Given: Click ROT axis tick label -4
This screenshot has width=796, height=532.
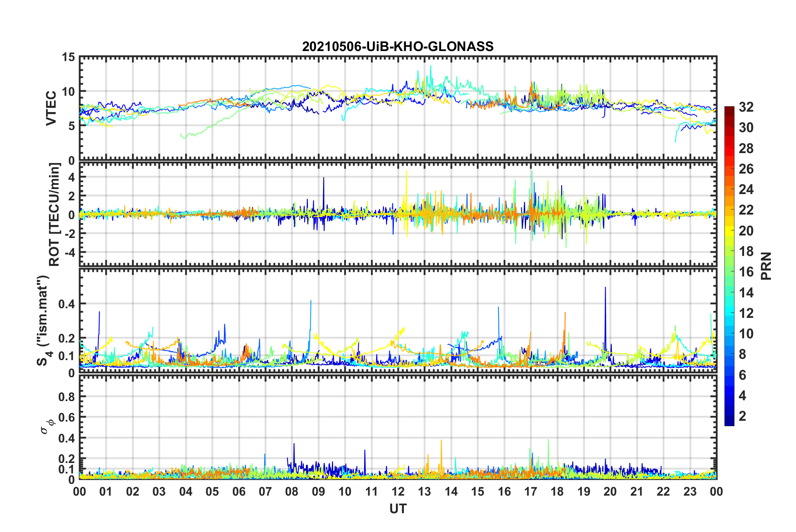Looking at the screenshot, I should click(x=69, y=252).
